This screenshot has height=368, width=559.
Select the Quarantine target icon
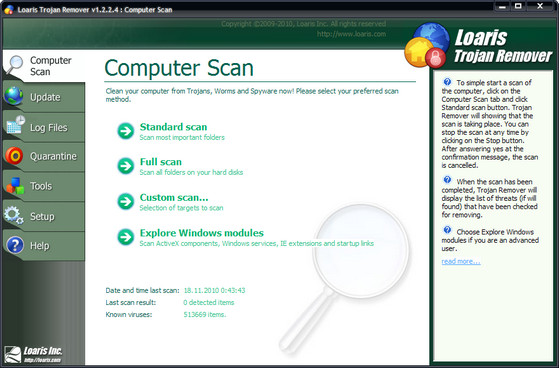(x=14, y=156)
